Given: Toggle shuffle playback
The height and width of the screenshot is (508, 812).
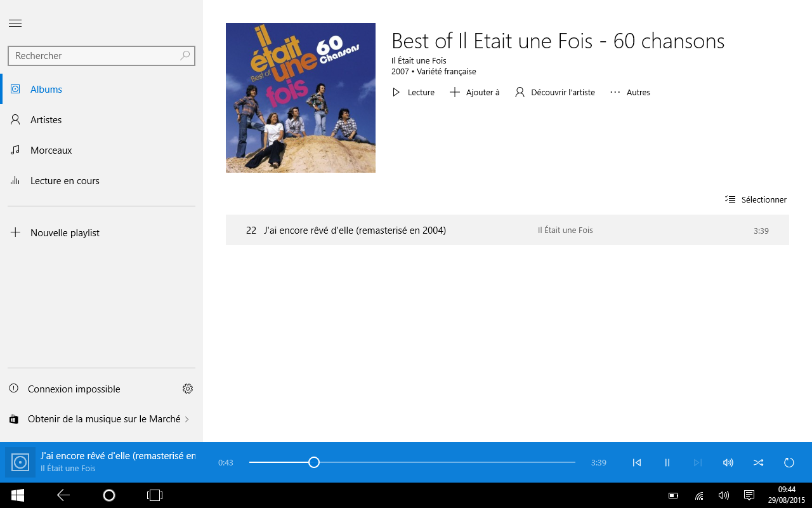Looking at the screenshot, I should [x=759, y=462].
